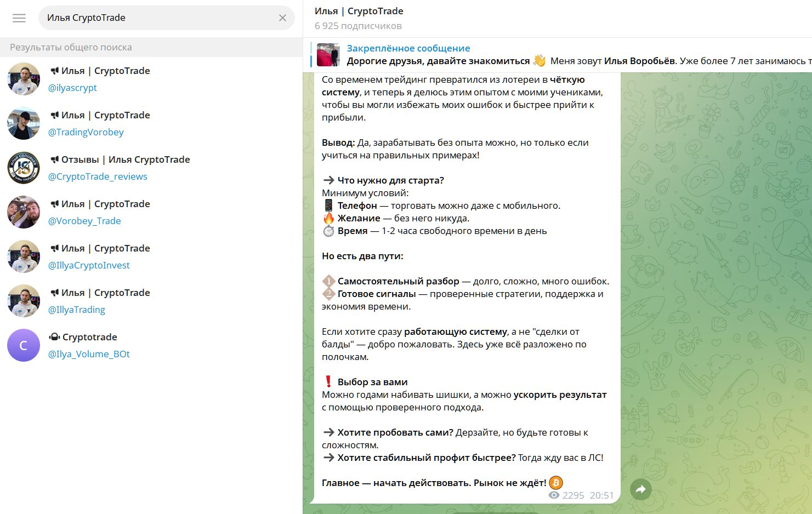The width and height of the screenshot is (812, 514).
Task: Click megaphone channel icon beside @Vorobey_Trade result
Action: (x=54, y=204)
